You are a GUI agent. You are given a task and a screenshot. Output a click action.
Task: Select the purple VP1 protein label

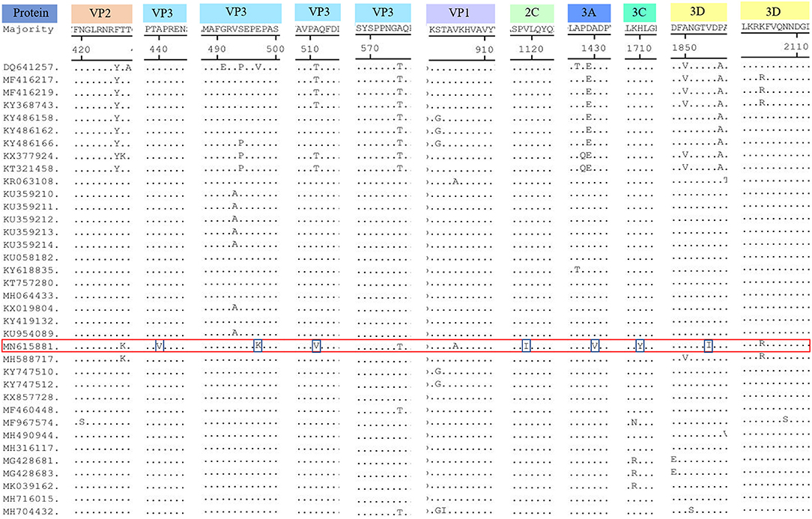point(461,13)
